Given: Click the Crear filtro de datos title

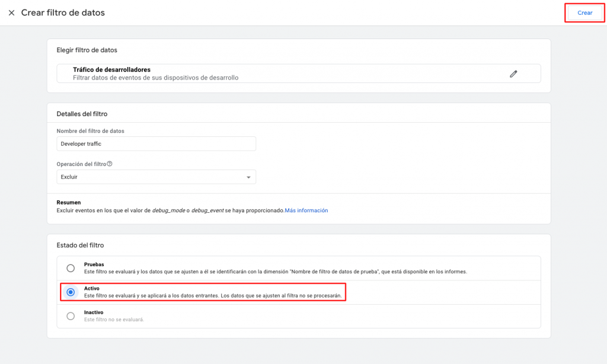Looking at the screenshot, I should click(x=63, y=13).
